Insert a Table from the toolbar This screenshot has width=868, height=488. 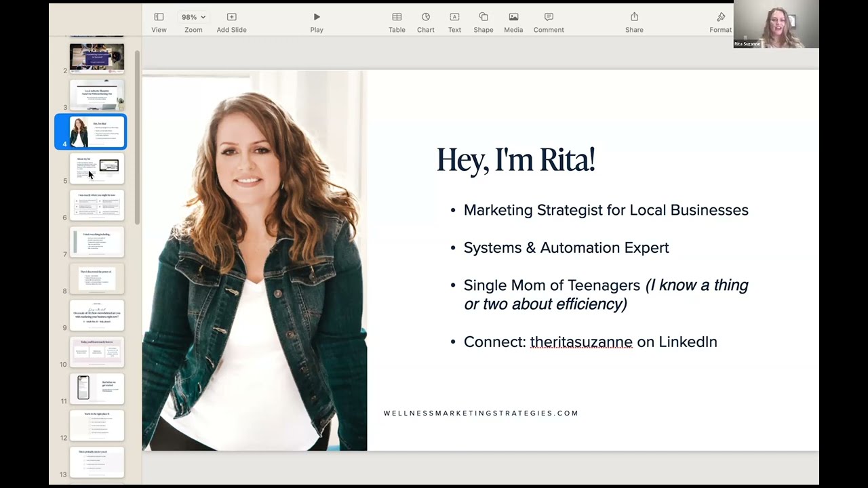coord(397,22)
